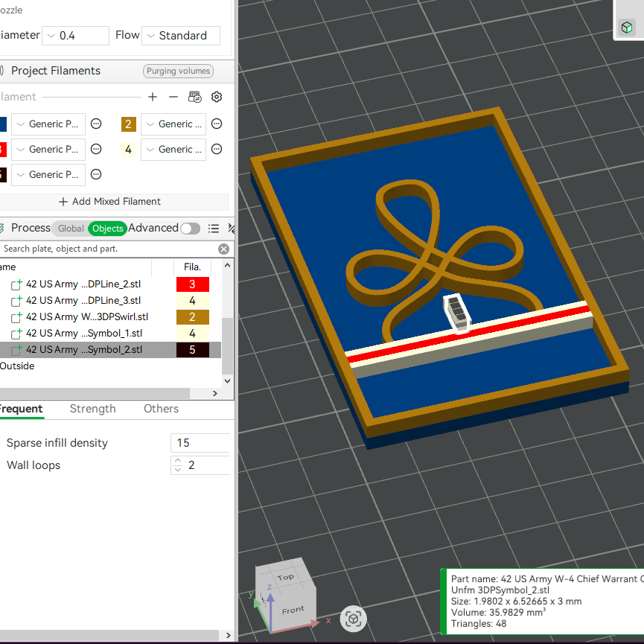The image size is (644, 644).
Task: Open options for blue filament ellipsis
Action: pyautogui.click(x=96, y=124)
